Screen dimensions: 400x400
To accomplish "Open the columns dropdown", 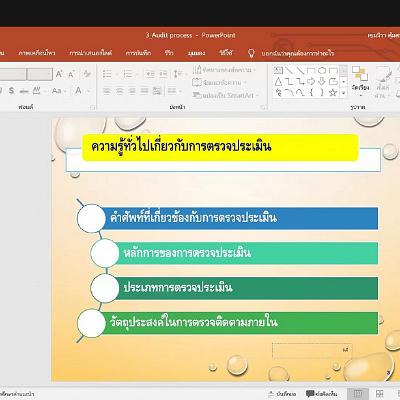I will (x=174, y=90).
